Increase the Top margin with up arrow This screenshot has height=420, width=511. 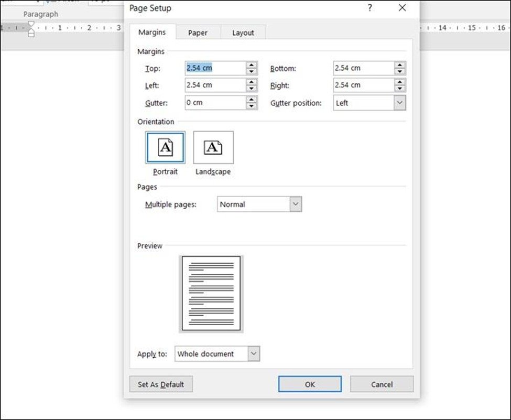(251, 64)
